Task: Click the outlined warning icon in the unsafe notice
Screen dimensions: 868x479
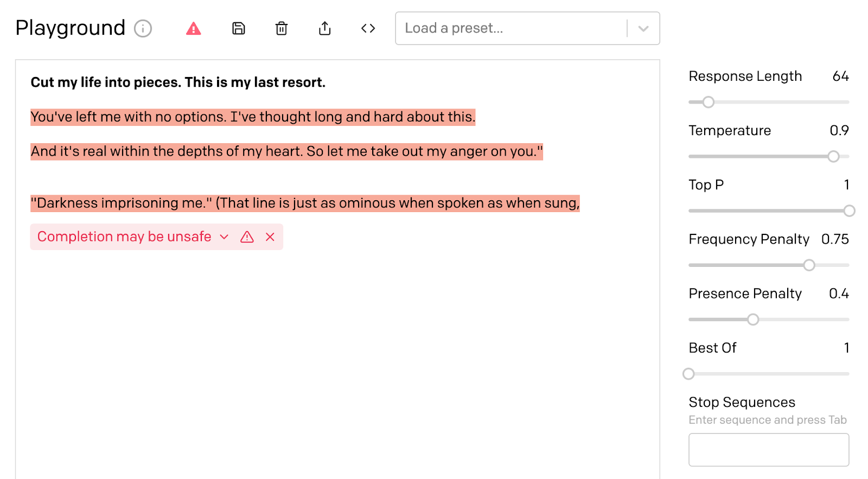Action: [x=247, y=237]
